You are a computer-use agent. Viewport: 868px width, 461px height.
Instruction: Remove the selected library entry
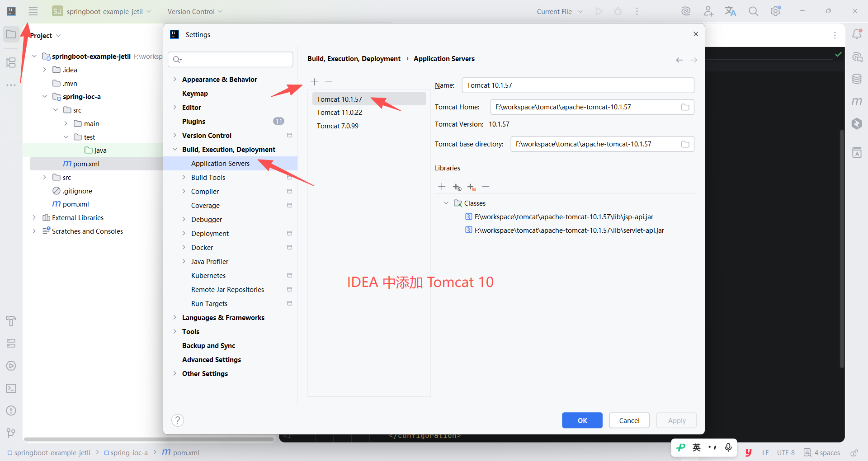pyautogui.click(x=486, y=187)
